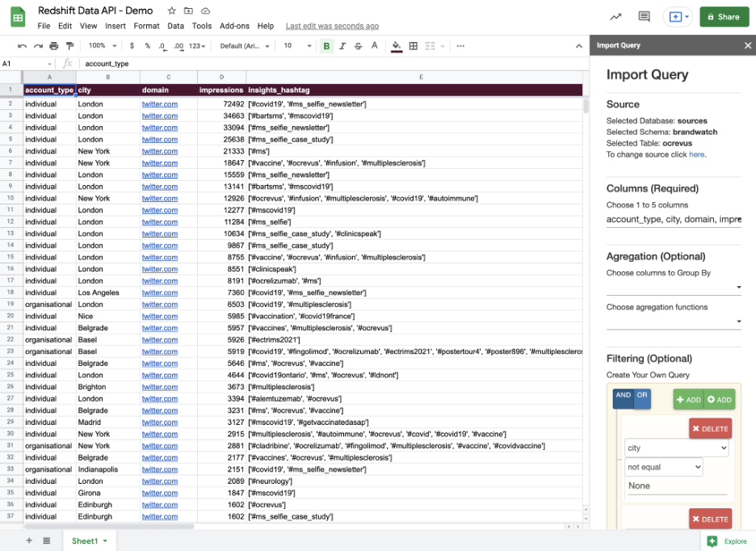Open the Edit menu

click(65, 26)
